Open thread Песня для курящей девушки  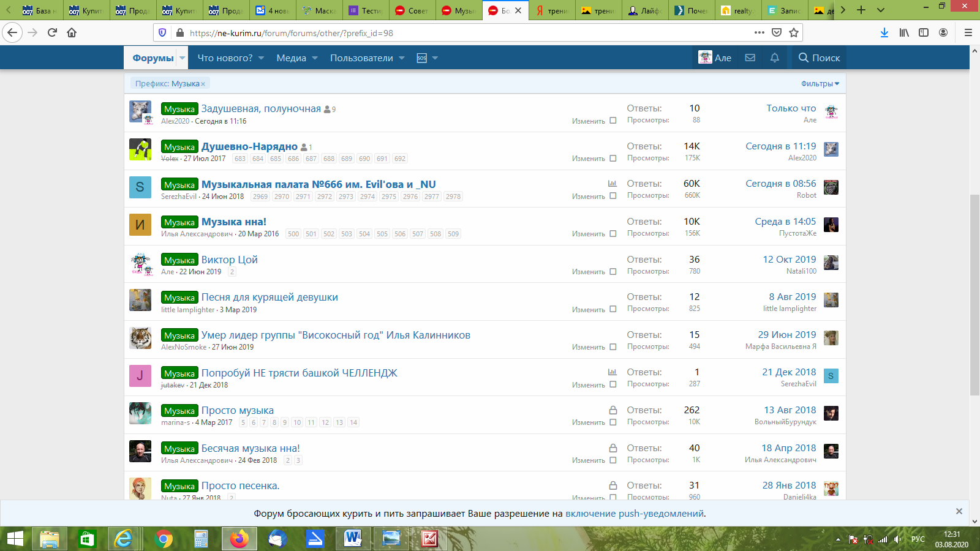(x=269, y=298)
